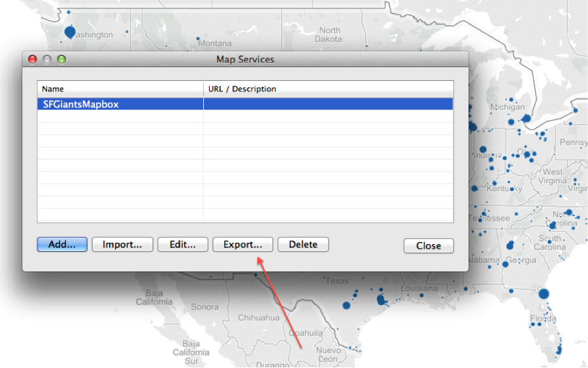The width and height of the screenshot is (588, 368).
Task: Click the Add... button
Action: pyautogui.click(x=62, y=245)
